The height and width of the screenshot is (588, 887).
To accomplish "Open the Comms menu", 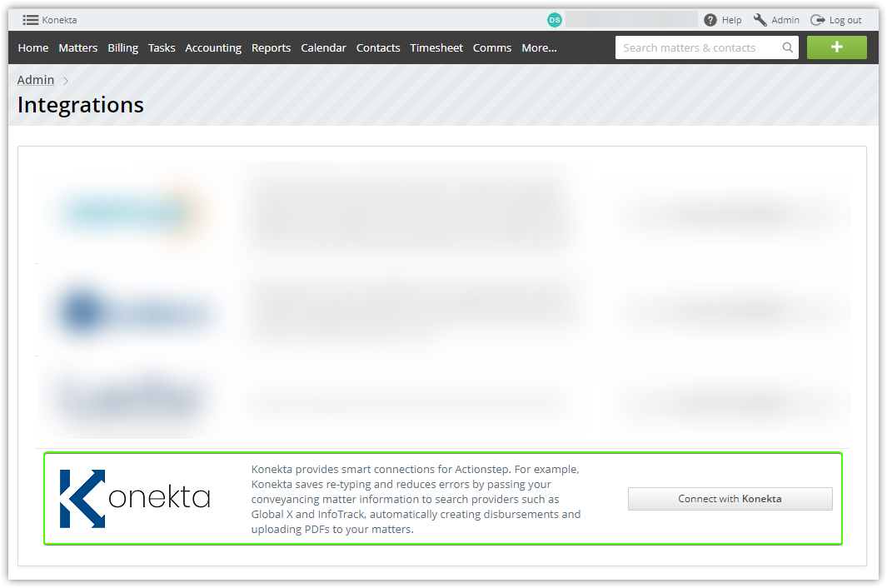I will 492,48.
